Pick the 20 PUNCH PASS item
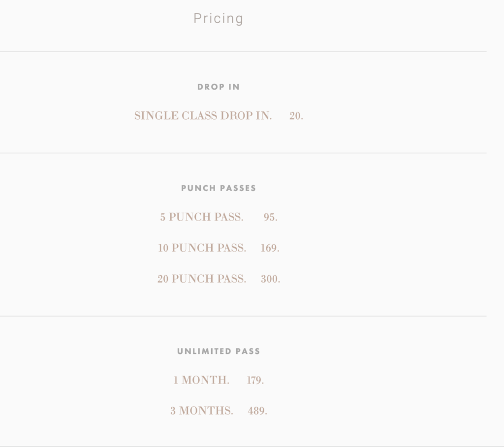This screenshot has width=504, height=448. (x=201, y=279)
